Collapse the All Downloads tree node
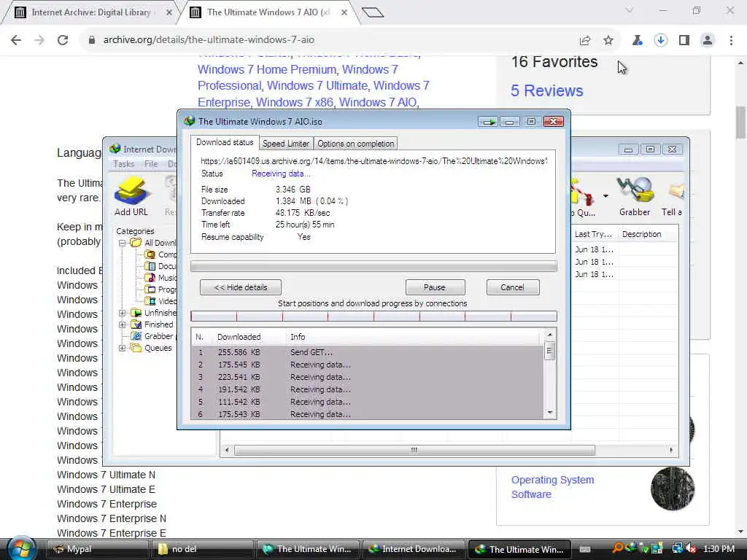Screen dimensions: 747x560 click(123, 243)
